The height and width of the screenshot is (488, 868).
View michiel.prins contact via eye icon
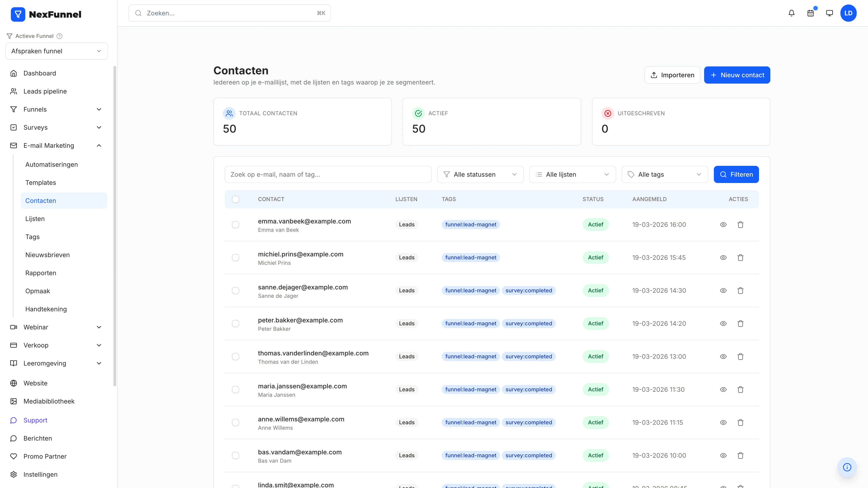(x=723, y=258)
